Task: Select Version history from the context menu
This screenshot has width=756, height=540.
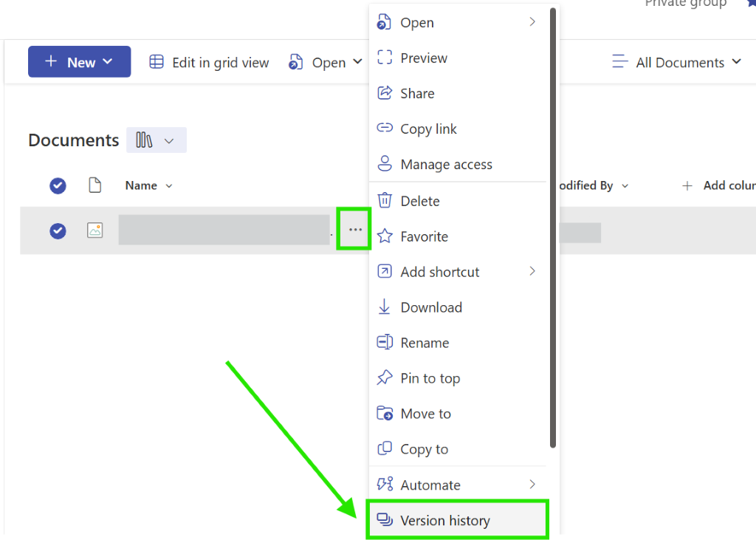Action: point(458,520)
